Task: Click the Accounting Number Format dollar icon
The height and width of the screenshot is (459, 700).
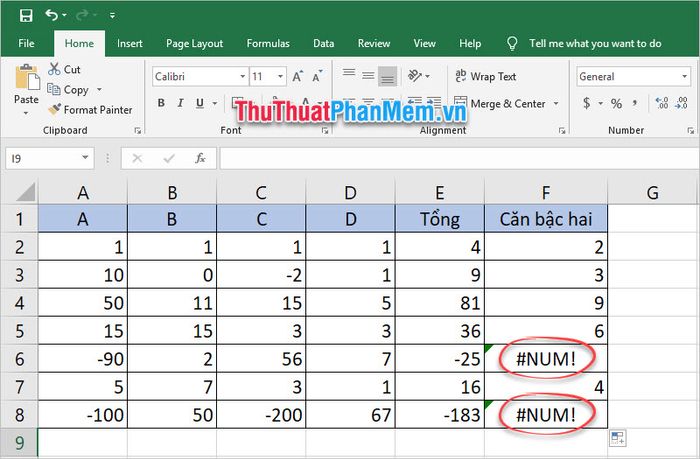Action: pos(587,104)
